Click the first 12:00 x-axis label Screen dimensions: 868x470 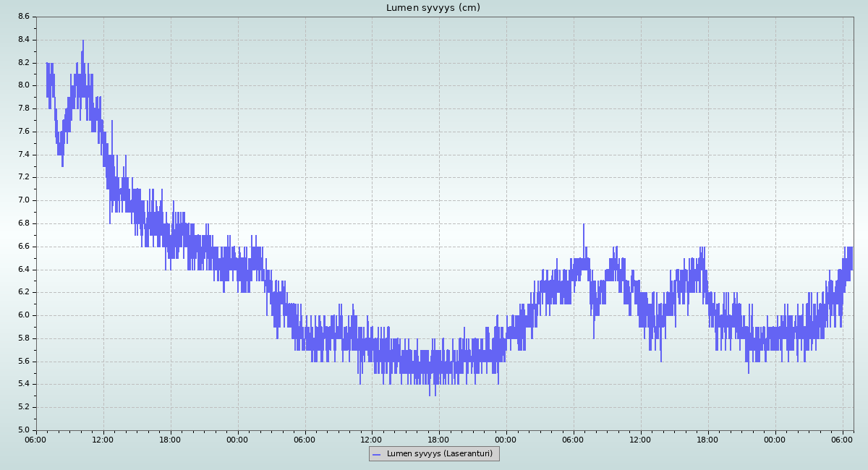click(x=103, y=440)
